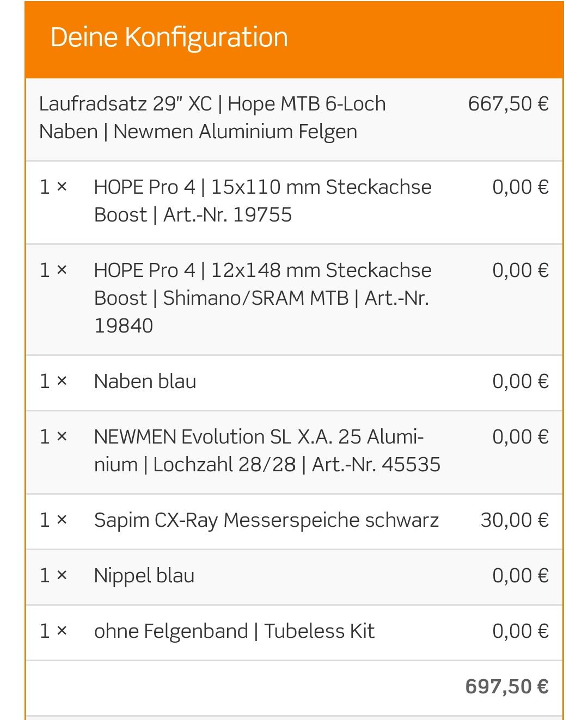588x720 pixels.
Task: Click the 667,50 € base price
Action: pyautogui.click(x=508, y=103)
